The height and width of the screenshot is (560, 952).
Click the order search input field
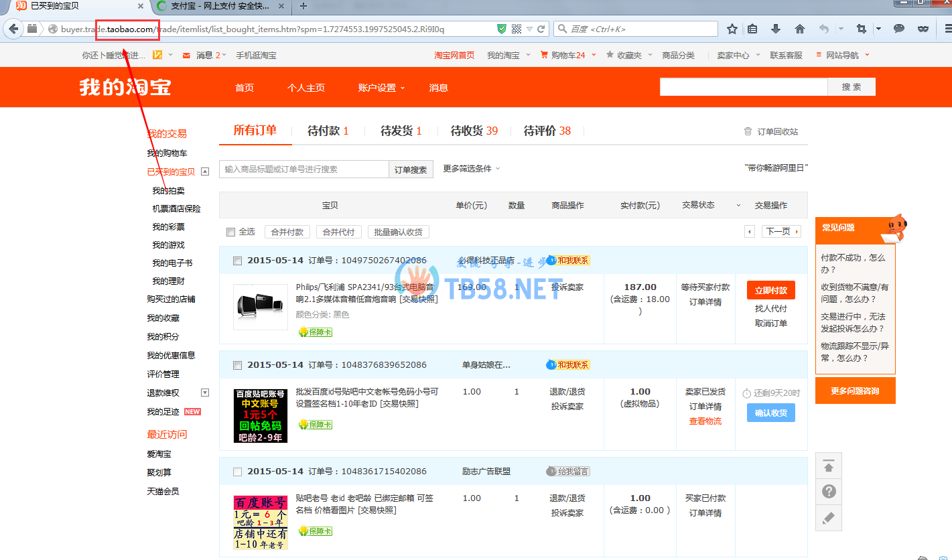coord(304,169)
